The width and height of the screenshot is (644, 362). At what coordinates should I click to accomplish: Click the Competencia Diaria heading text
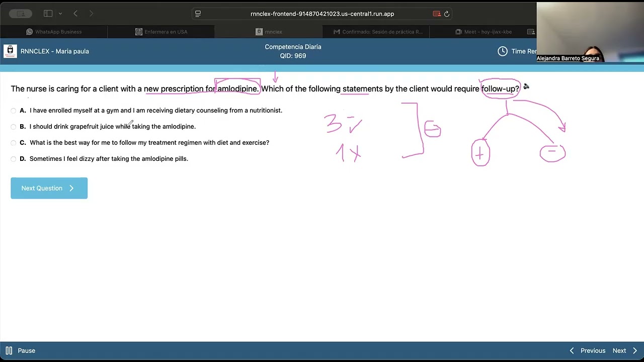(x=293, y=47)
